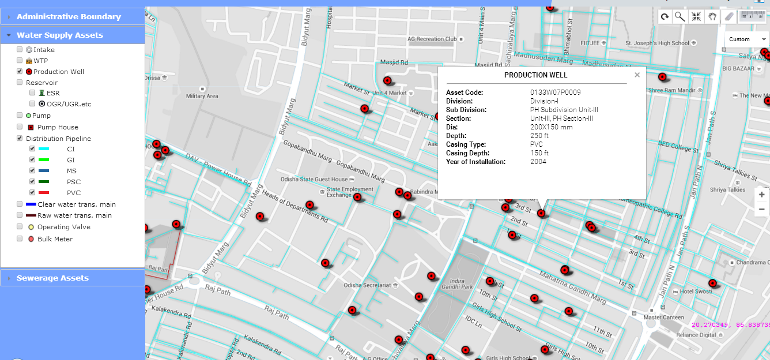Enable the Intake layer checkbox
The height and width of the screenshot is (360, 770).
coord(20,50)
